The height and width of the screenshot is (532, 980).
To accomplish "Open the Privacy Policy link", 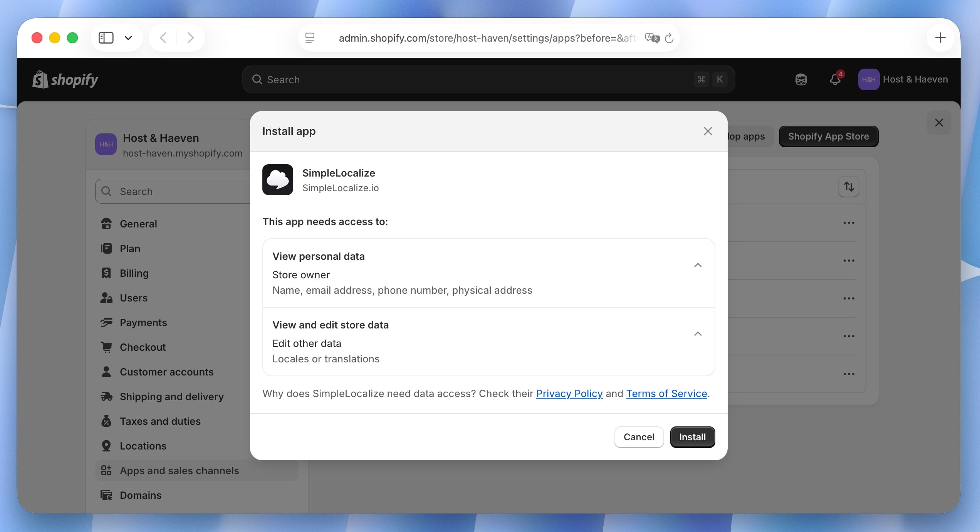I will click(x=569, y=394).
